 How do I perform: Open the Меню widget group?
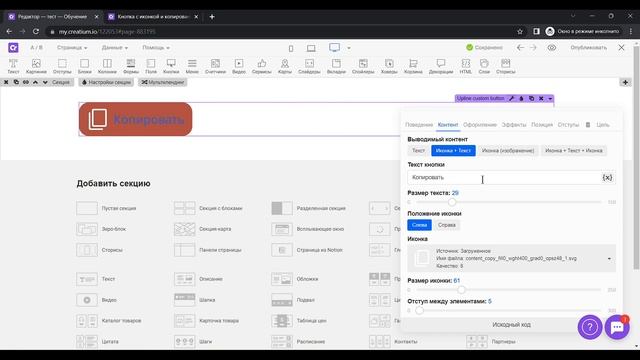click(192, 66)
